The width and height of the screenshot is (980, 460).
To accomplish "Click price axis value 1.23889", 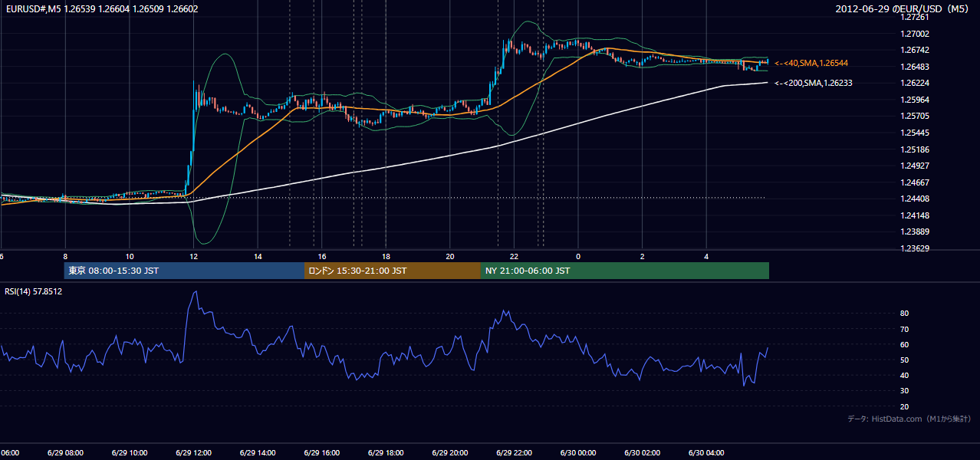I will 914,232.
